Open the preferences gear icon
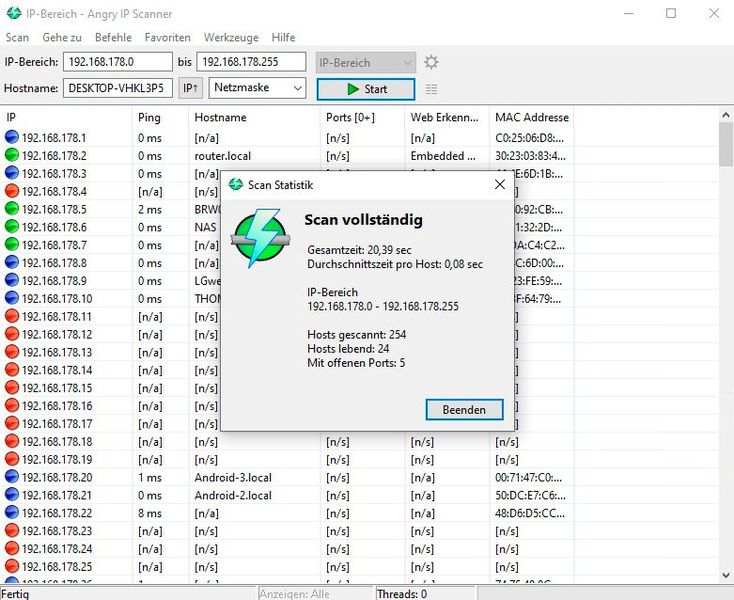This screenshot has width=734, height=600. click(431, 62)
